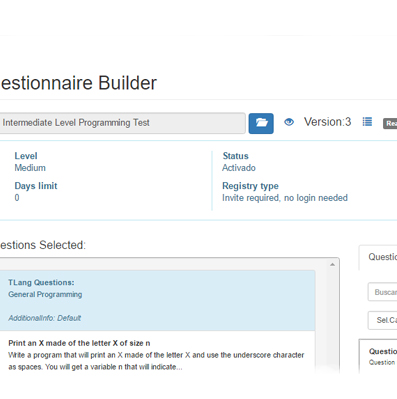The width and height of the screenshot is (397, 399).
Task: Click the scrollbar up arrow of the questions list
Action: pyautogui.click(x=332, y=264)
